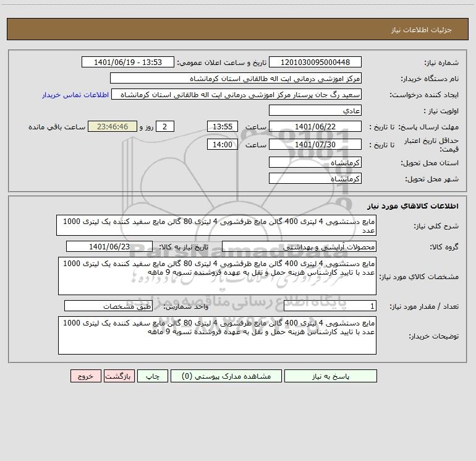Click the خروج exit button
476x461 pixels.
click(85, 376)
